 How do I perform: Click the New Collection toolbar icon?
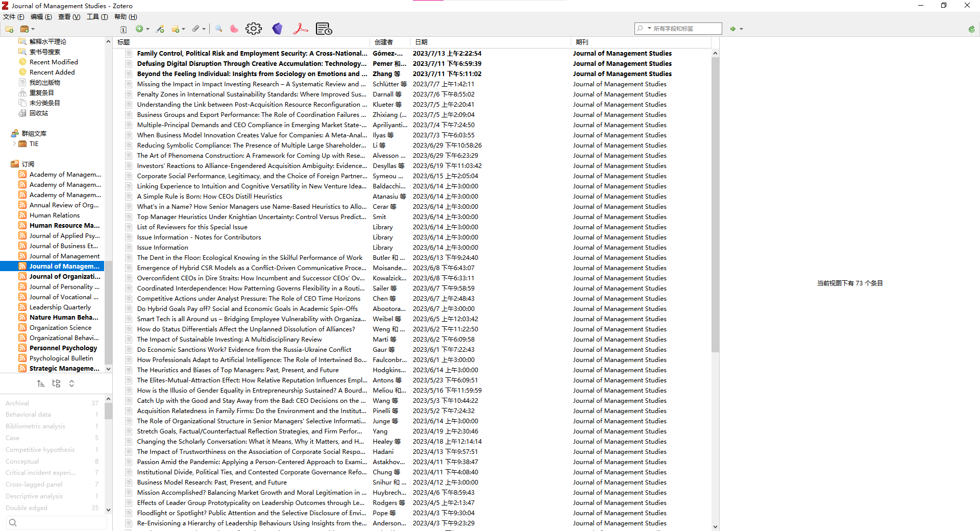pyautogui.click(x=9, y=29)
